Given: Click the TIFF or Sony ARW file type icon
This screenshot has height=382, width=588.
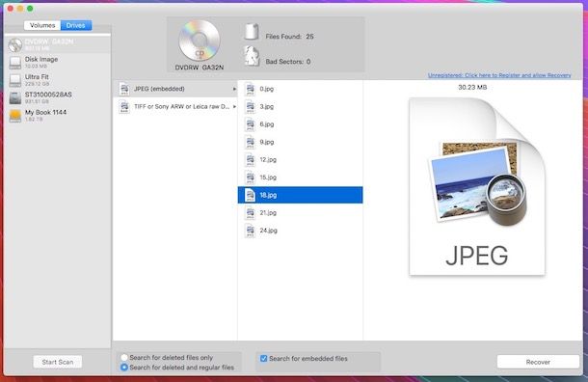Looking at the screenshot, I should pyautogui.click(x=124, y=106).
